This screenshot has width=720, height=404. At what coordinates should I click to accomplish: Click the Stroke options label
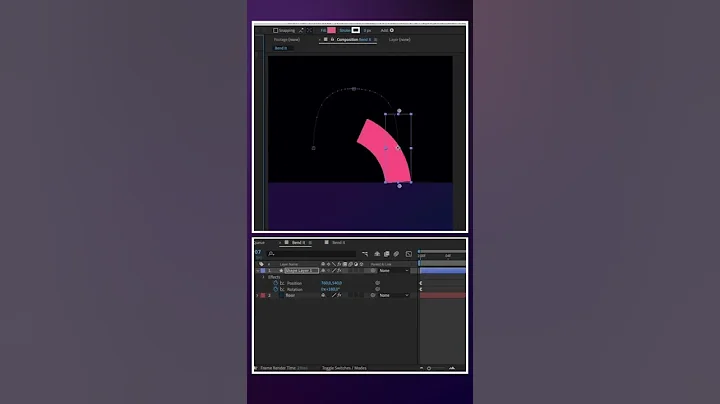pyautogui.click(x=344, y=30)
